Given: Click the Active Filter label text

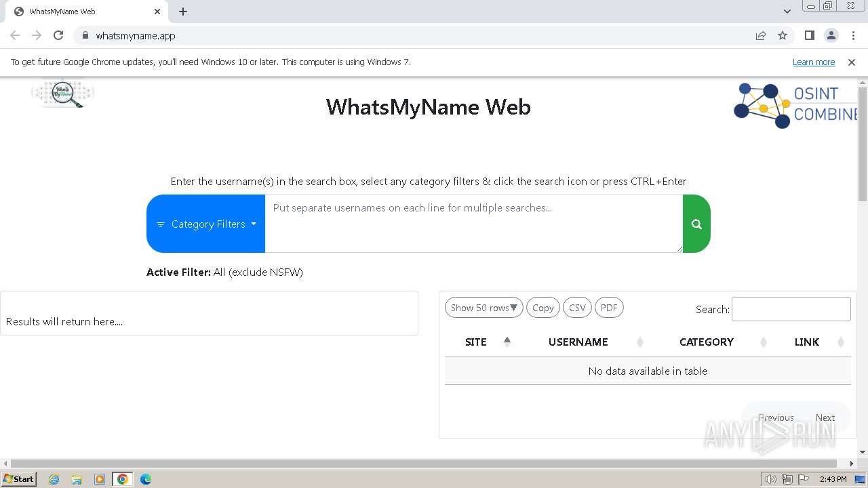Looking at the screenshot, I should pos(178,272).
